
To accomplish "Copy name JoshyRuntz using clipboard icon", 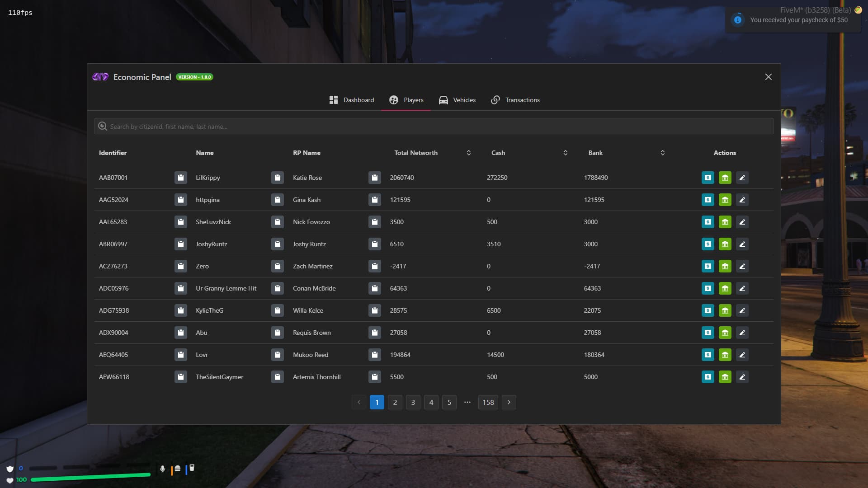I will pyautogui.click(x=277, y=244).
